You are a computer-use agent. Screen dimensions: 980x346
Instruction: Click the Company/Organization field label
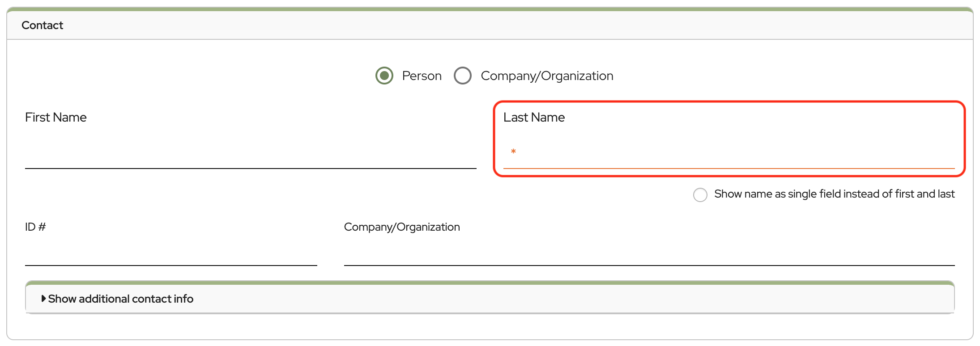402,227
